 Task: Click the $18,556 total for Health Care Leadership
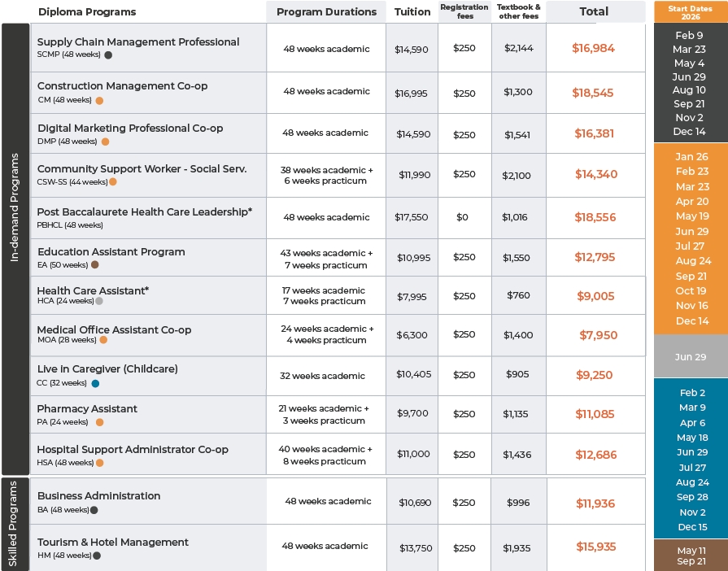595,218
